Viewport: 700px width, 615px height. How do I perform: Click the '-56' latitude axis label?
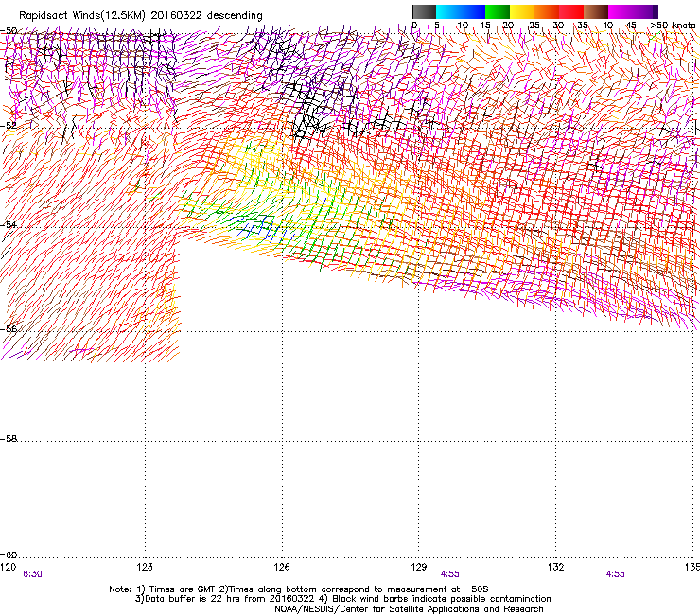click(9, 328)
